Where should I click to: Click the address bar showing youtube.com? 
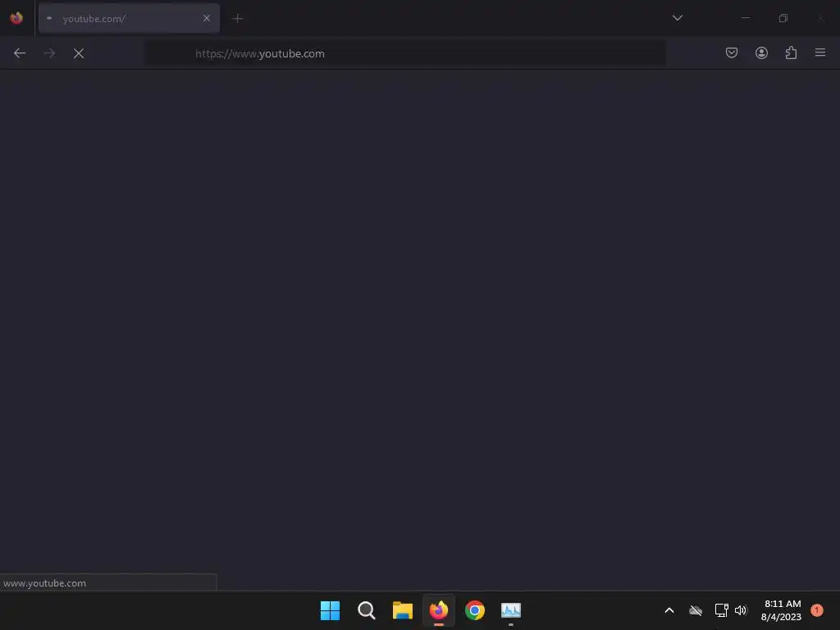tap(405, 53)
